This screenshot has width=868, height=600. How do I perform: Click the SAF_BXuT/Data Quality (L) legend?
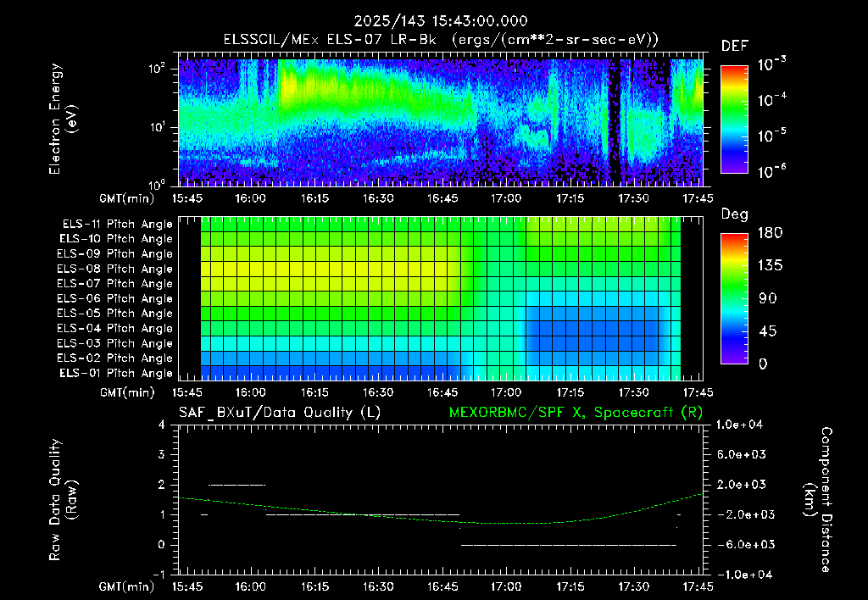click(280, 413)
